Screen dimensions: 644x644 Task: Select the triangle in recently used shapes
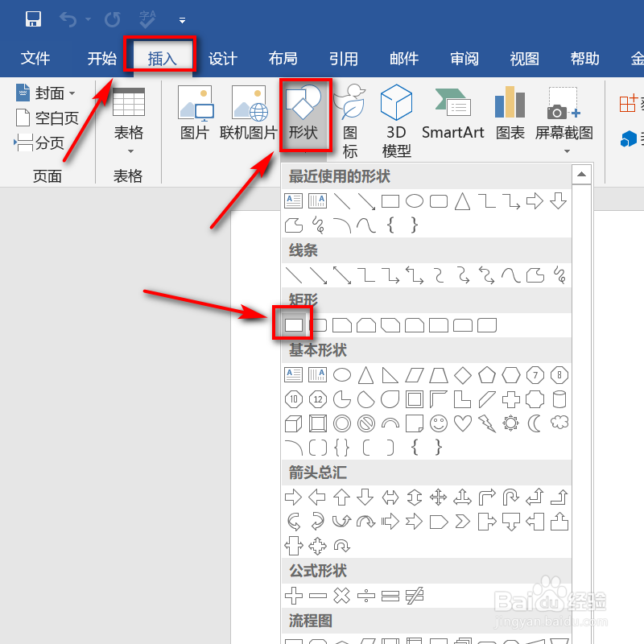pos(462,201)
